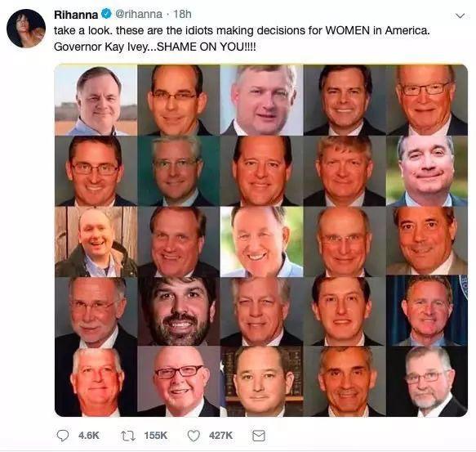476x452 pixels.
Task: Expand the tweet options chevron menu
Action: coord(460,16)
